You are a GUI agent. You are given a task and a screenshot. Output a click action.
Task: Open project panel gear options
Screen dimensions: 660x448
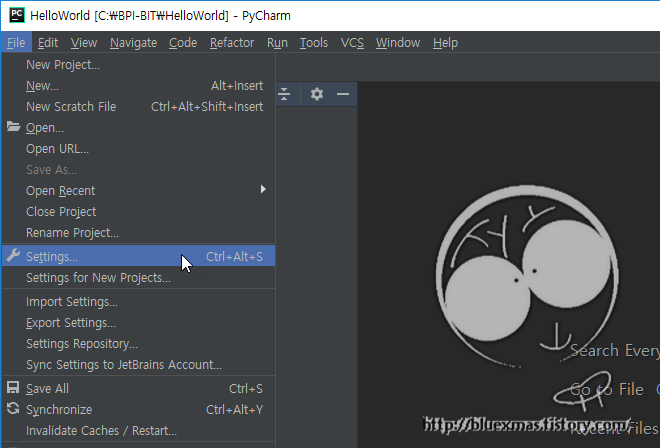point(317,94)
